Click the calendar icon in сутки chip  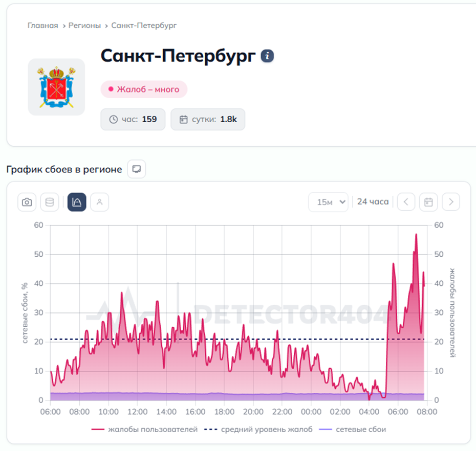183,119
